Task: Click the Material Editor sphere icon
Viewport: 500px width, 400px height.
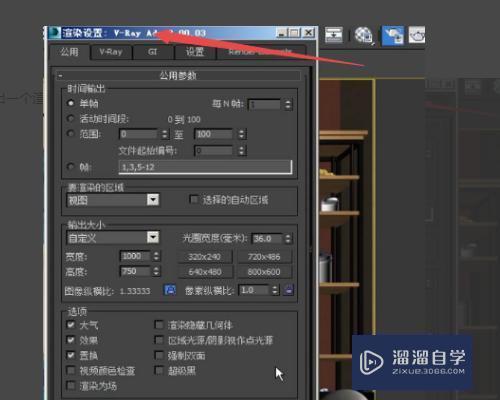Action: [x=363, y=35]
